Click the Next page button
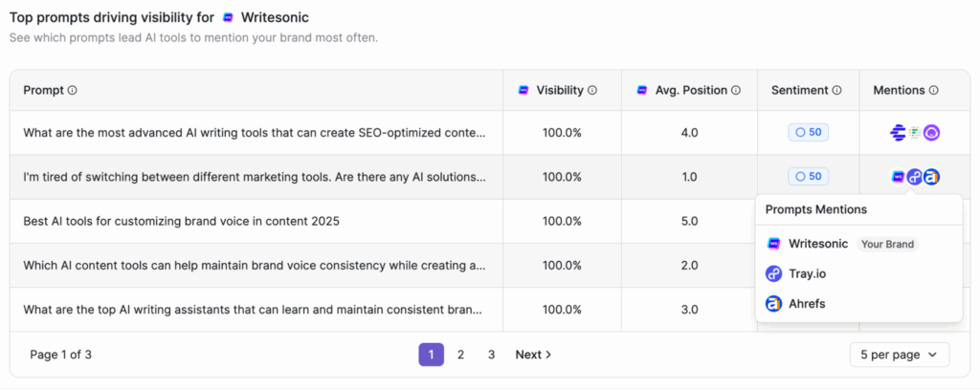980x390 pixels. [533, 355]
